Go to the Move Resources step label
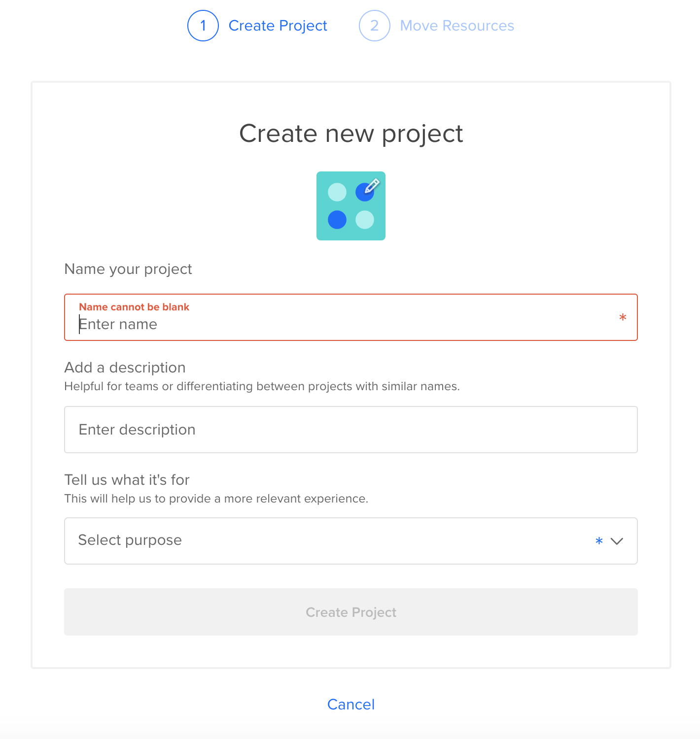 click(x=457, y=26)
